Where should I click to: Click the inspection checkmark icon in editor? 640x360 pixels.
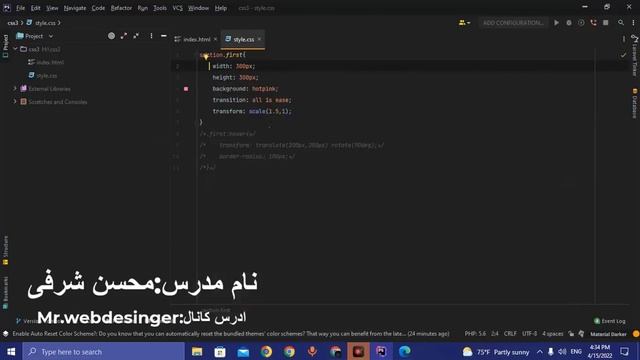tap(623, 55)
